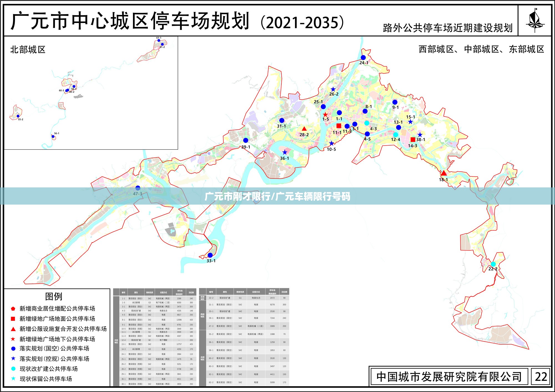The image size is (555, 392).
Task: Click the legend entry 新增绿地广场地下公共停车场
Action: point(57,339)
